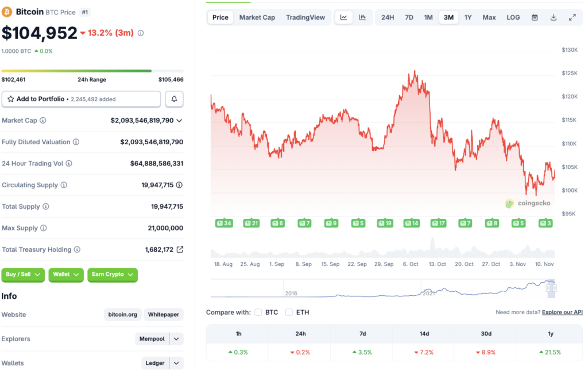Select the line chart icon
Image resolution: width=588 pixels, height=370 pixels.
pos(343,17)
